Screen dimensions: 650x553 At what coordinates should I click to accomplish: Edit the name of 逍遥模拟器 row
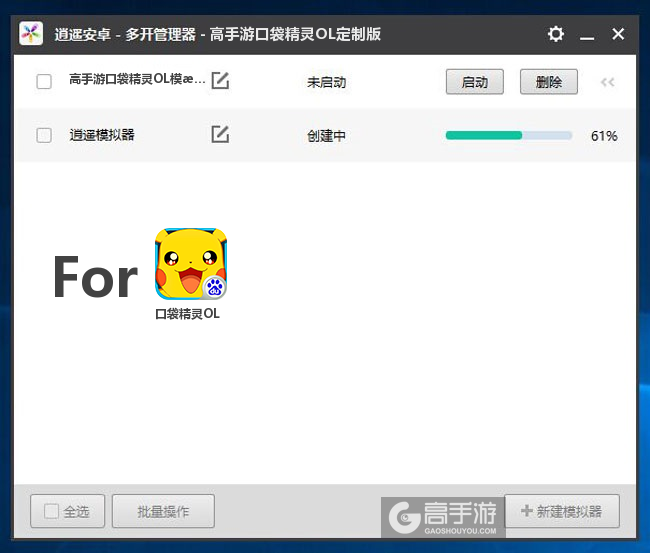click(x=220, y=134)
